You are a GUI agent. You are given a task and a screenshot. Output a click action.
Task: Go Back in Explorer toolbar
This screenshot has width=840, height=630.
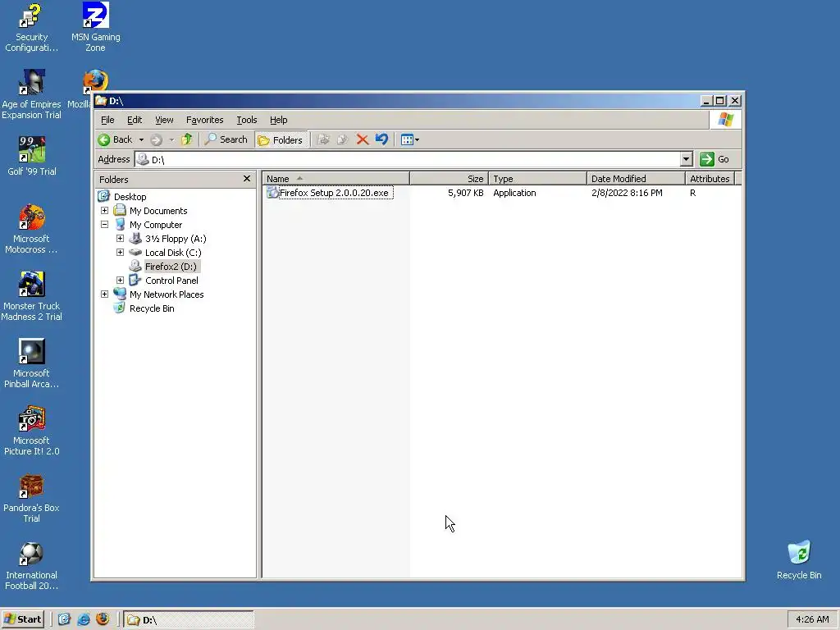click(115, 139)
